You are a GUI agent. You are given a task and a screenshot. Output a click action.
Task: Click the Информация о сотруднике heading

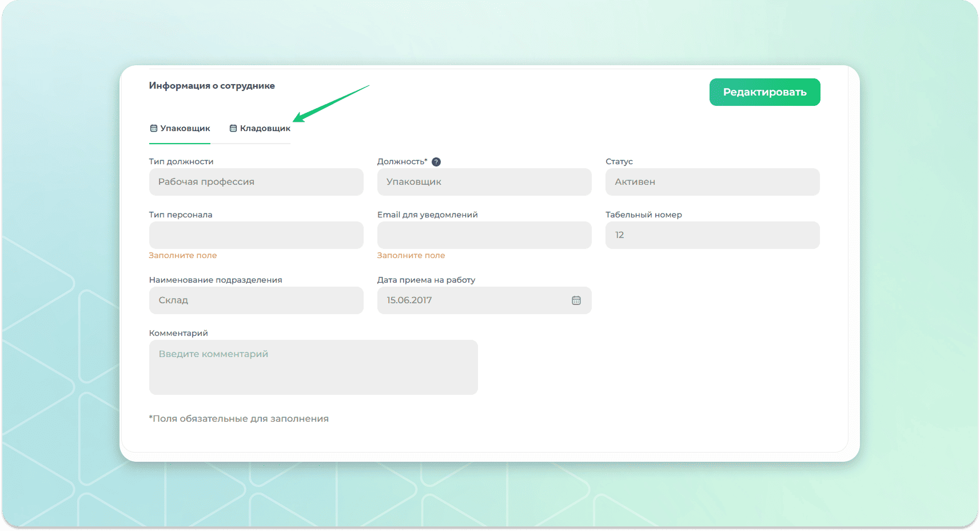[x=212, y=86]
